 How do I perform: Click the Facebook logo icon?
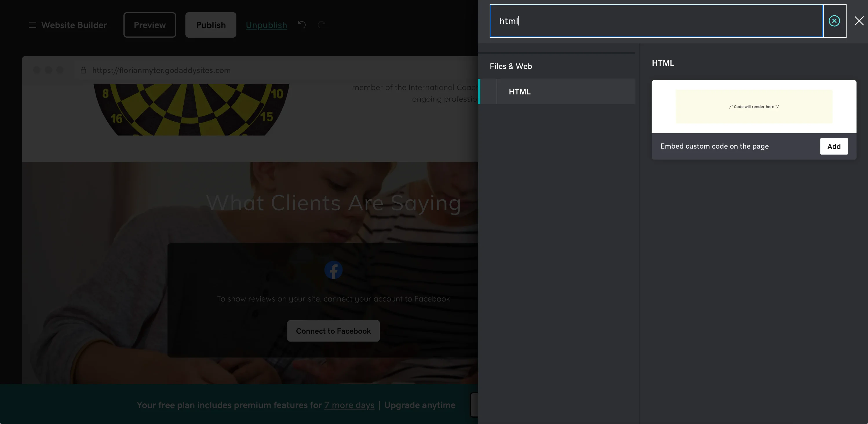point(333,270)
